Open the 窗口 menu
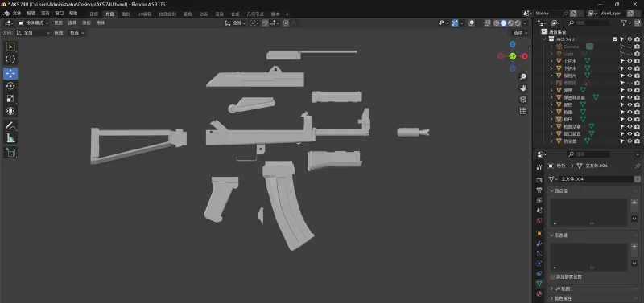 tap(59, 14)
